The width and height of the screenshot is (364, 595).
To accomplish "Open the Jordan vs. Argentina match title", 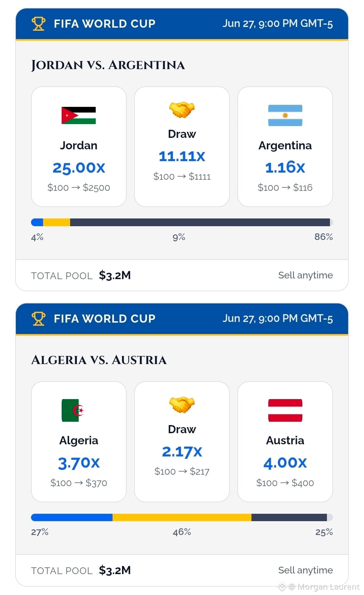I will point(108,65).
